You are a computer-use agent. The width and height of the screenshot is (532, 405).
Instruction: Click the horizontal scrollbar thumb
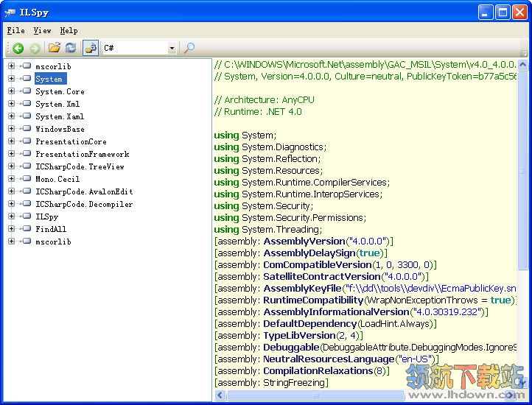tap(315, 395)
